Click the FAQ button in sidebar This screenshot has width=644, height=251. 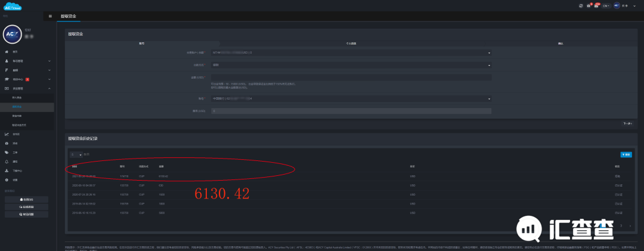point(27,215)
